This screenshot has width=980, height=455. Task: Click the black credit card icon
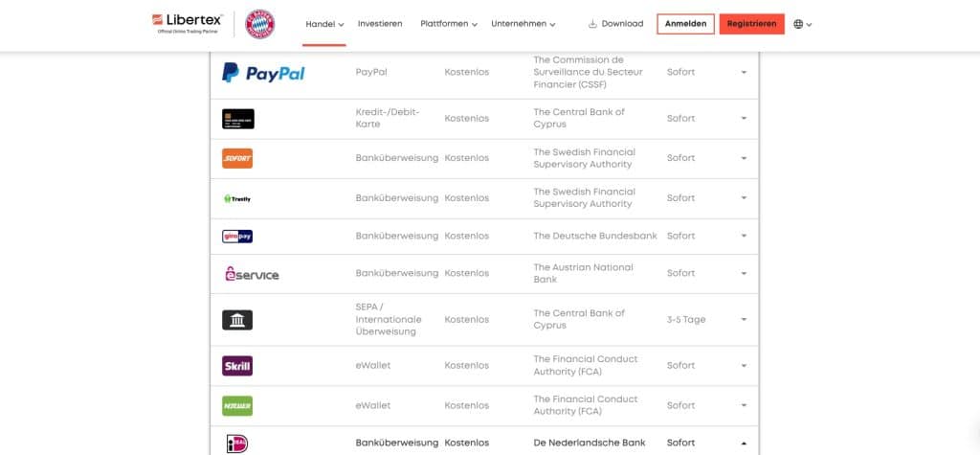(238, 119)
